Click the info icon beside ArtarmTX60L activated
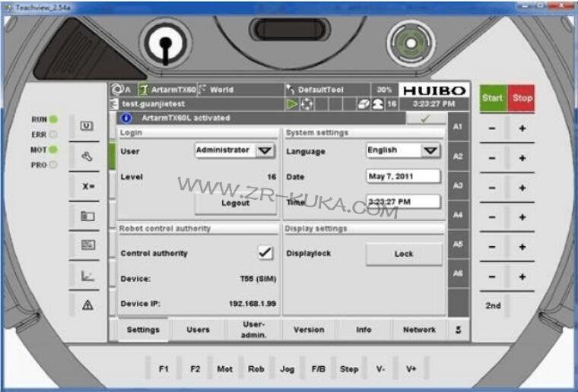This screenshot has height=392, width=578. tap(126, 118)
